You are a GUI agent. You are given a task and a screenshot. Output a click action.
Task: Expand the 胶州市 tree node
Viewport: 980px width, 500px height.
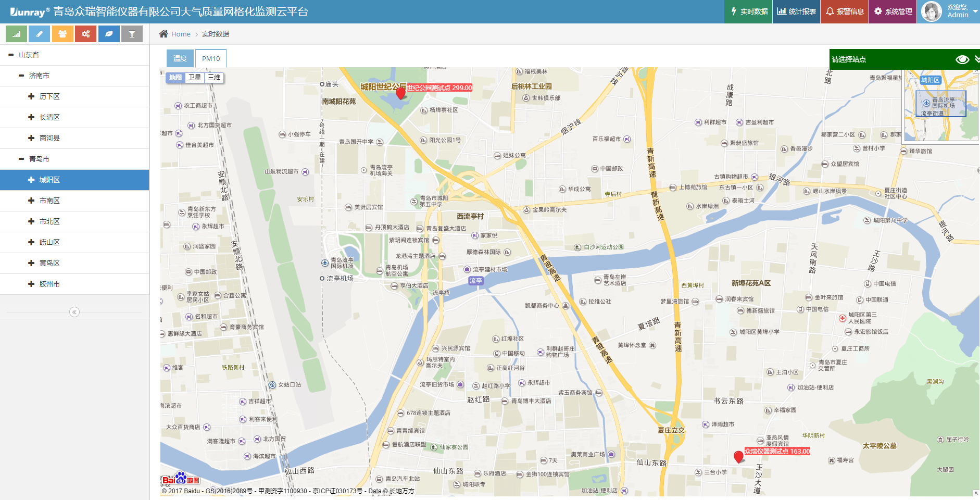31,284
